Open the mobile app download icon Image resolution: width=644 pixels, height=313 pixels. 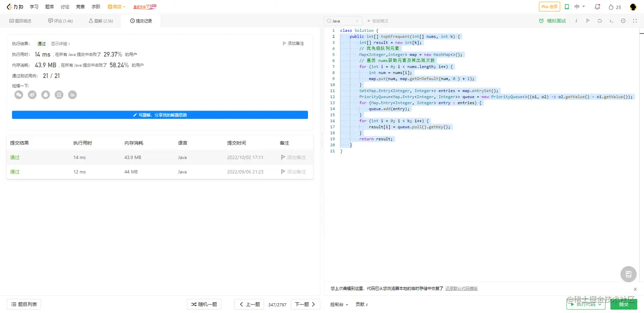coord(567,7)
